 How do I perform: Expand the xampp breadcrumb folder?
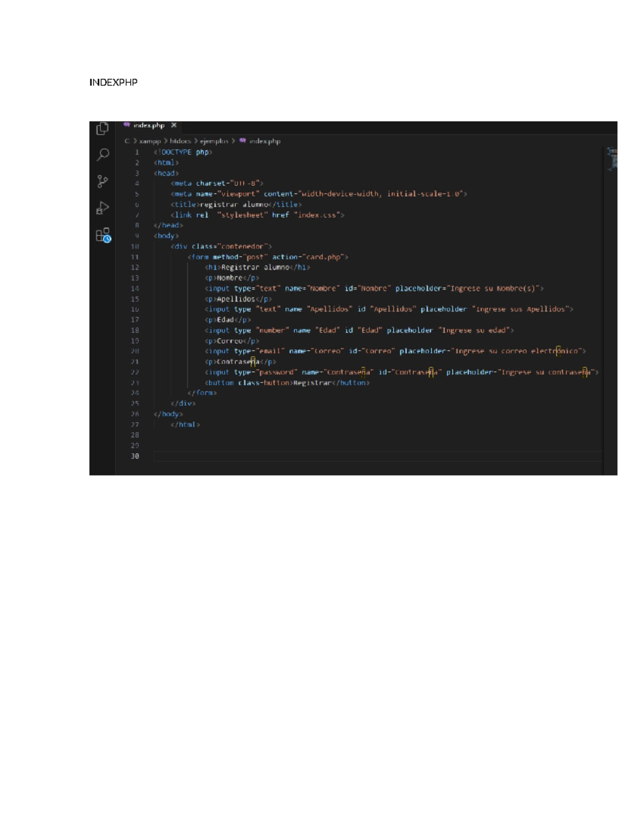pyautogui.click(x=150, y=141)
